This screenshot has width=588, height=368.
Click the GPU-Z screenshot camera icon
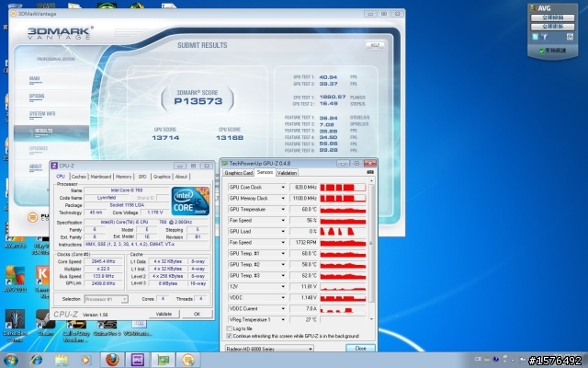[370, 172]
